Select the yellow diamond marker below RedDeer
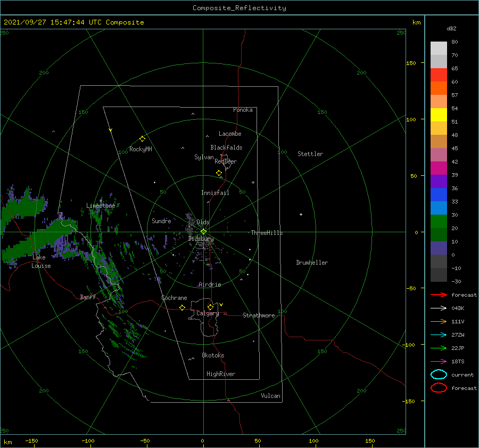Screen dimensions: 479x448 pos(219,173)
